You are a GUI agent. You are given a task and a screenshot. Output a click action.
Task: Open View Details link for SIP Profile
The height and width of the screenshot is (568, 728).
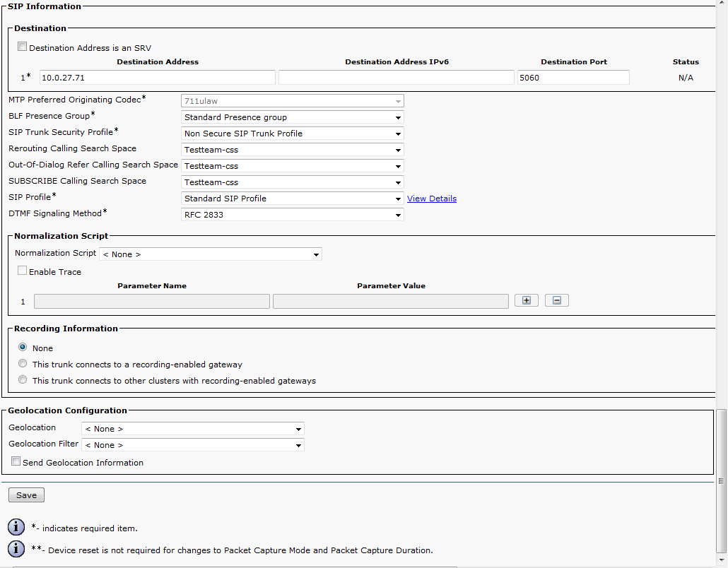(431, 199)
